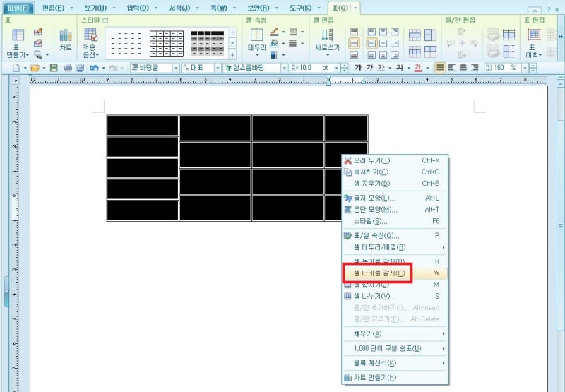
Task: Click the italic 가 icon
Action: point(369,68)
